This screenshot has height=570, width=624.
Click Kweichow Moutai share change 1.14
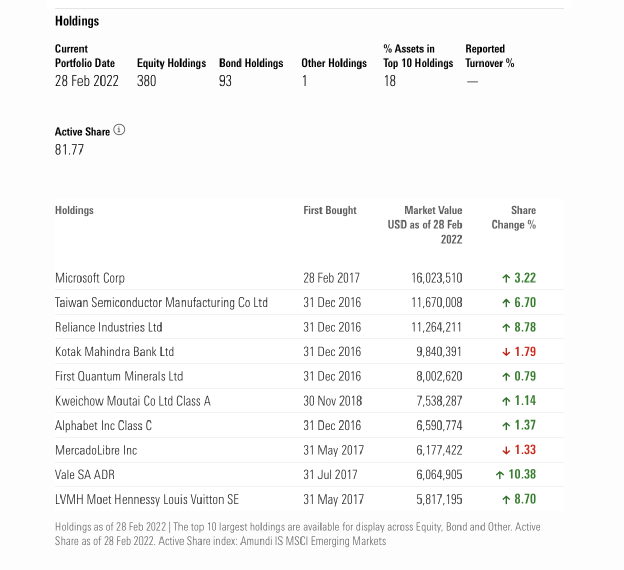(x=525, y=401)
